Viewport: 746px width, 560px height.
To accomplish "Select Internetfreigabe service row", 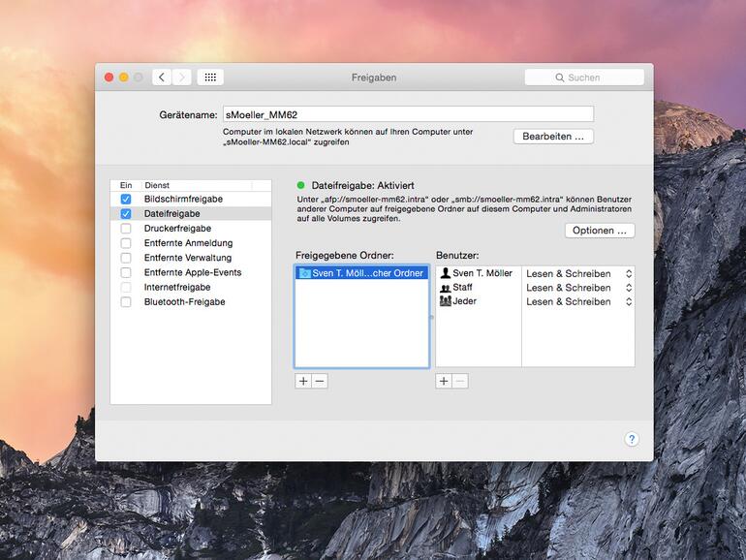I will (191, 288).
